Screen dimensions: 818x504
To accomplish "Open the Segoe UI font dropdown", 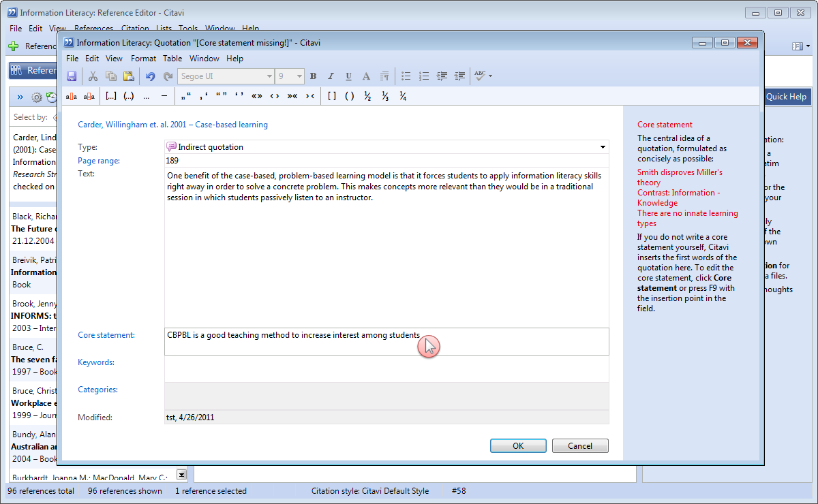I will [270, 76].
